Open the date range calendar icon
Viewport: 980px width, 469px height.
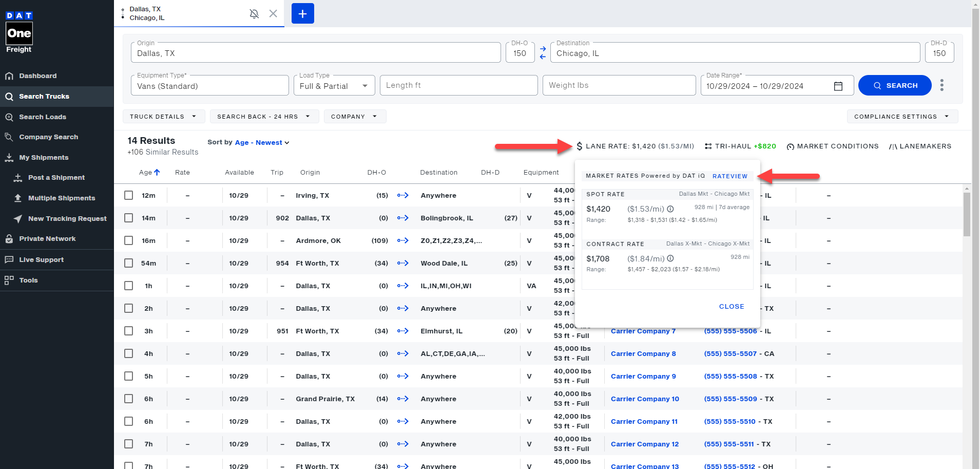tap(838, 86)
